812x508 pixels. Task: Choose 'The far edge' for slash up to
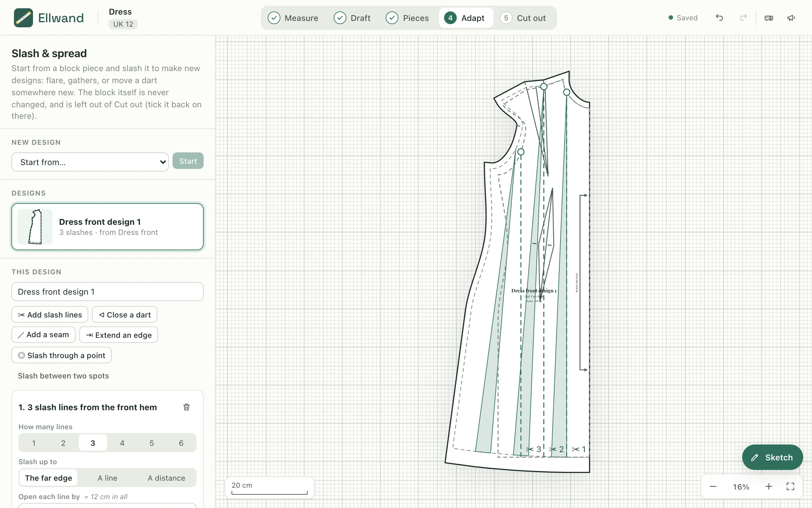48,478
